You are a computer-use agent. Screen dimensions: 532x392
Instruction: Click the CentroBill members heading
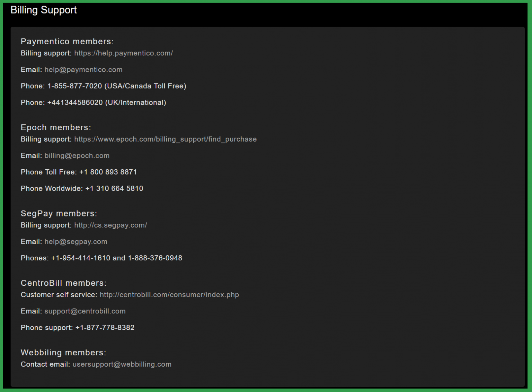(x=64, y=283)
